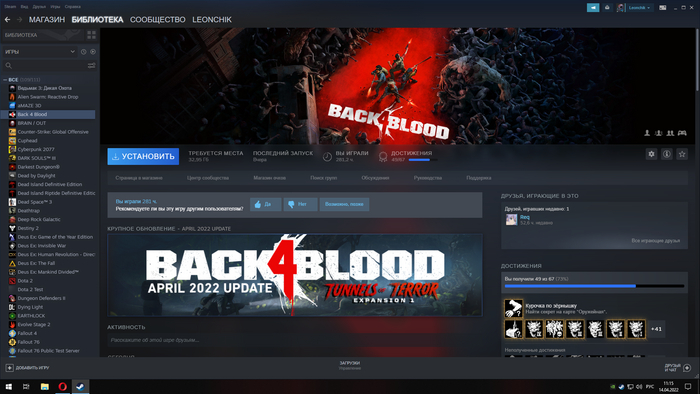Select Deep Rock Galactic in the list
700x394 pixels.
pyautogui.click(x=39, y=220)
